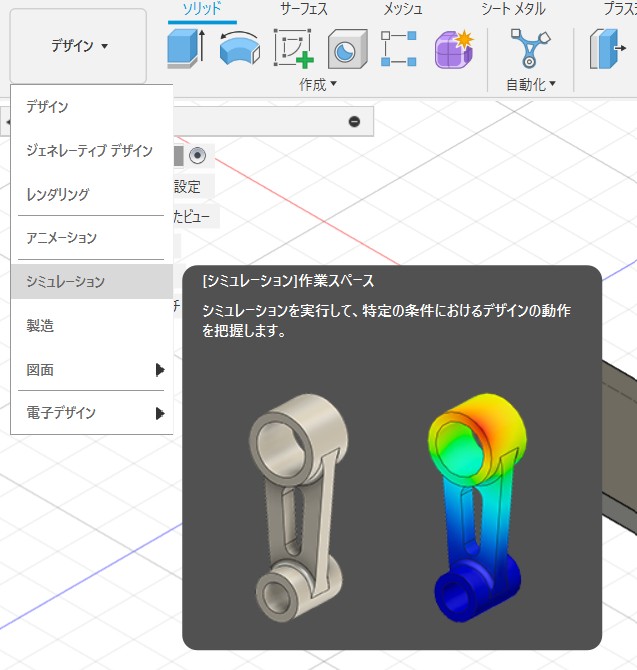This screenshot has height=670, width=637.
Task: Click the 設定 browser item
Action: (x=187, y=187)
